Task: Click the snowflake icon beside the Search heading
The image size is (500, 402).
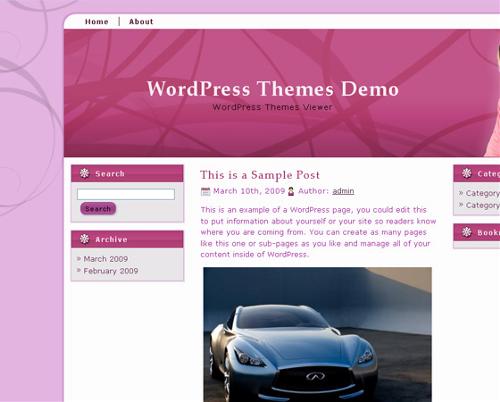Action: (x=84, y=173)
